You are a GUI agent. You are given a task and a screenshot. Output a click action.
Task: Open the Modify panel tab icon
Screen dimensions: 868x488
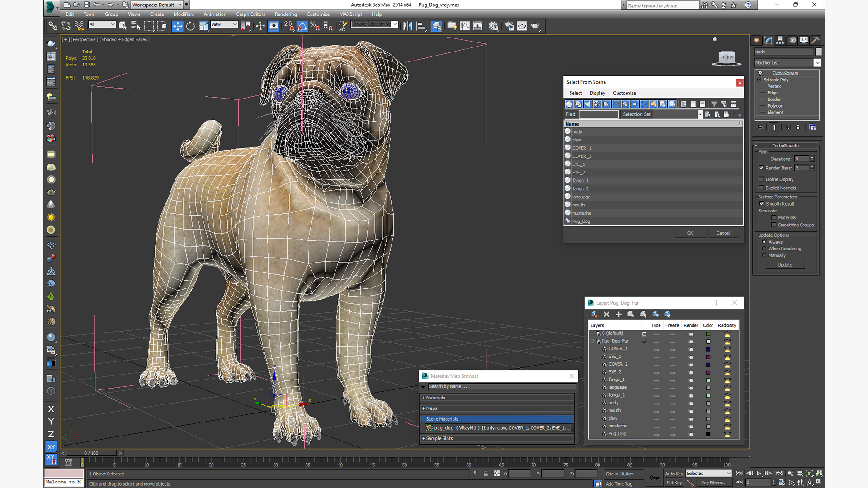click(769, 40)
